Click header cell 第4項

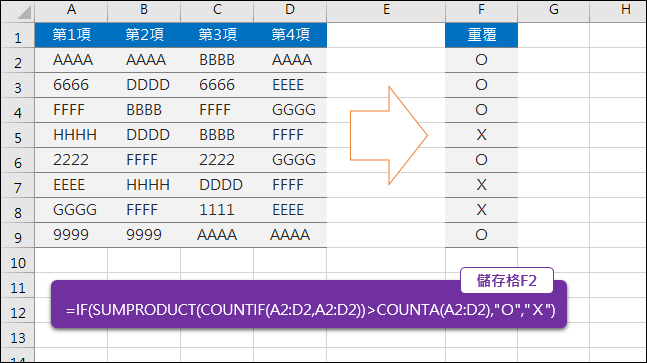click(x=290, y=35)
